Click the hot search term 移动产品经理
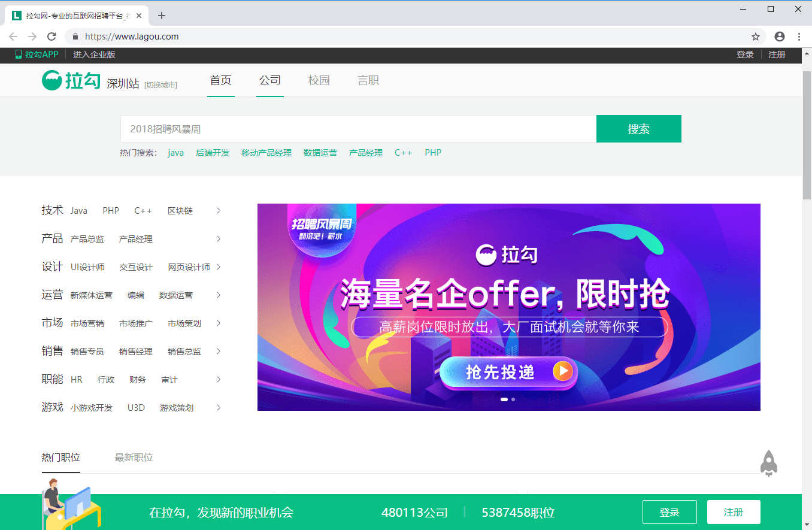The height and width of the screenshot is (530, 812). (x=266, y=153)
